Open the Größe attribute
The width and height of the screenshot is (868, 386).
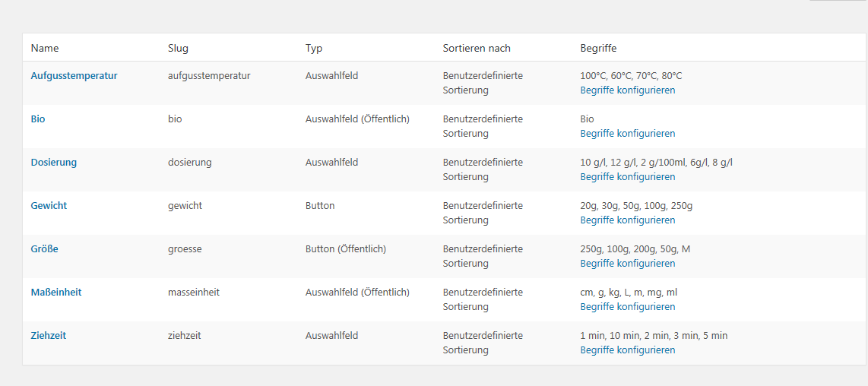[x=44, y=248]
